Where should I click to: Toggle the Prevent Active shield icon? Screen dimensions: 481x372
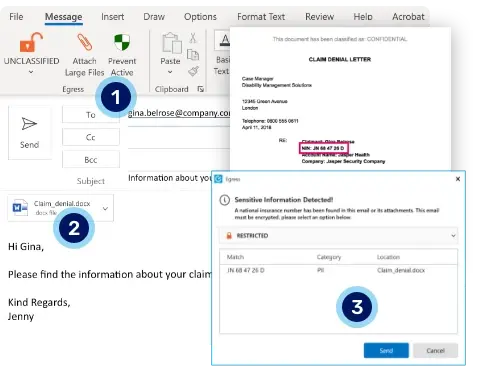(122, 42)
